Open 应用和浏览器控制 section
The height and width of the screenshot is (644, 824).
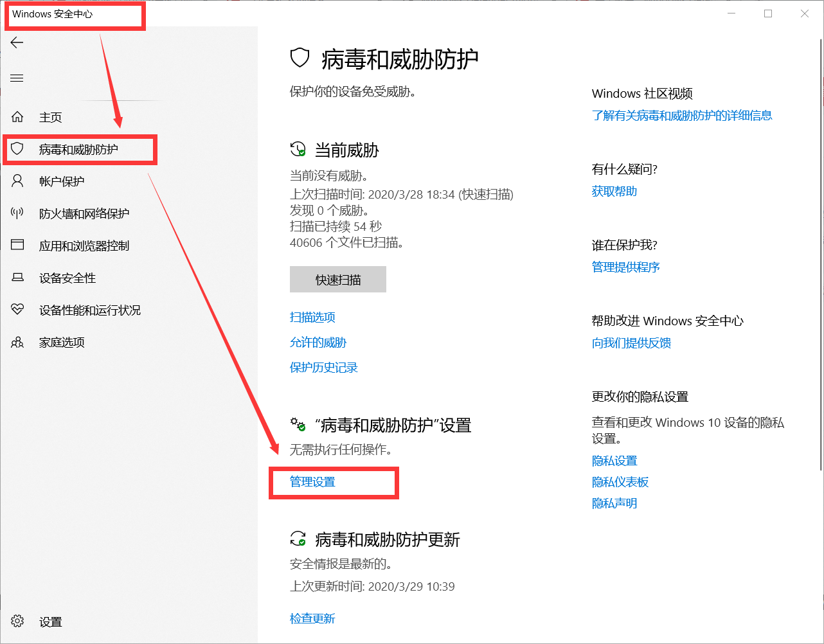pyautogui.click(x=84, y=246)
